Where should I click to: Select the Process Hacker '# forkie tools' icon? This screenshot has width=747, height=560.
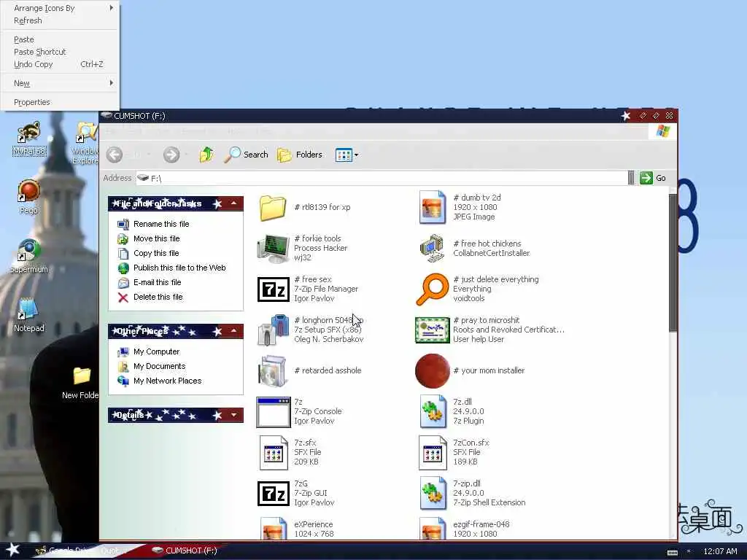click(273, 248)
